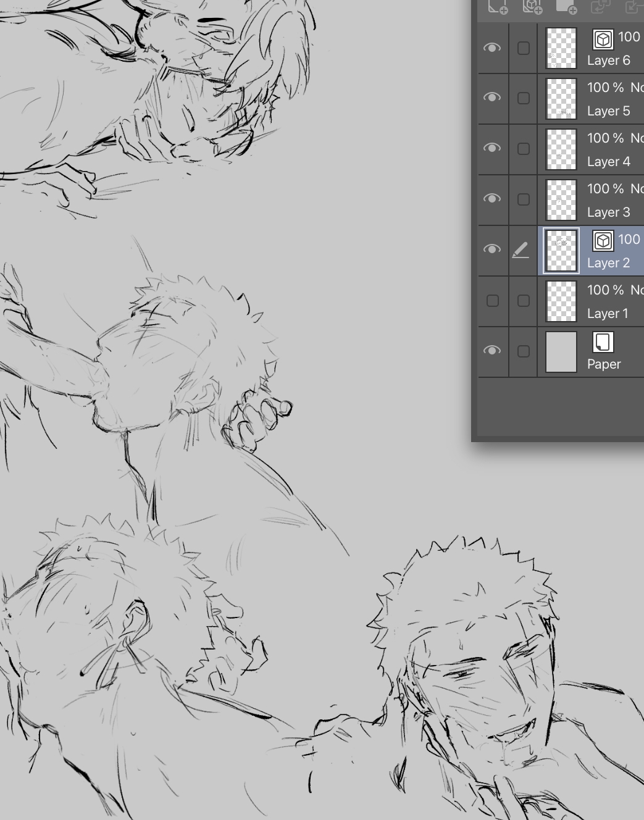The image size is (644, 820).
Task: Show hidden Layer 1 via visibility box
Action: click(x=492, y=301)
